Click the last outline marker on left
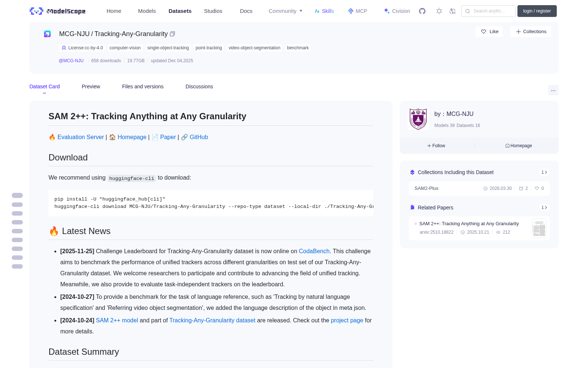The width and height of the screenshot is (588, 368). point(17,266)
